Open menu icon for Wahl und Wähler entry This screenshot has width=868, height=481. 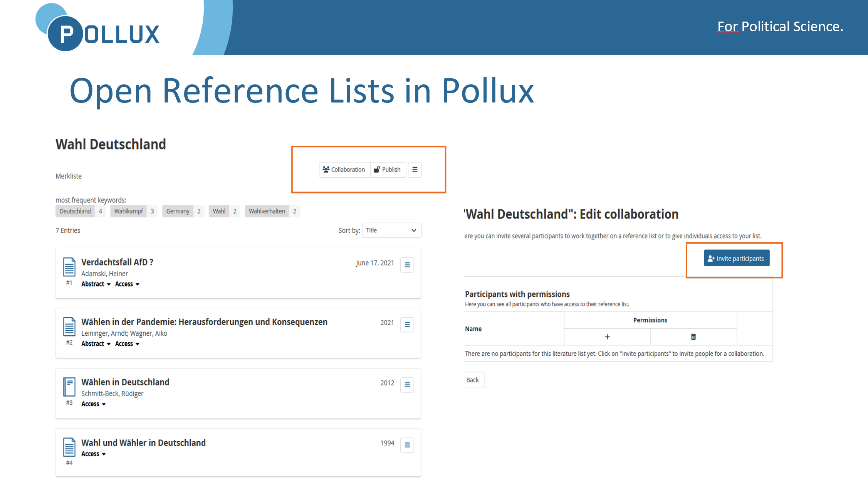click(407, 445)
